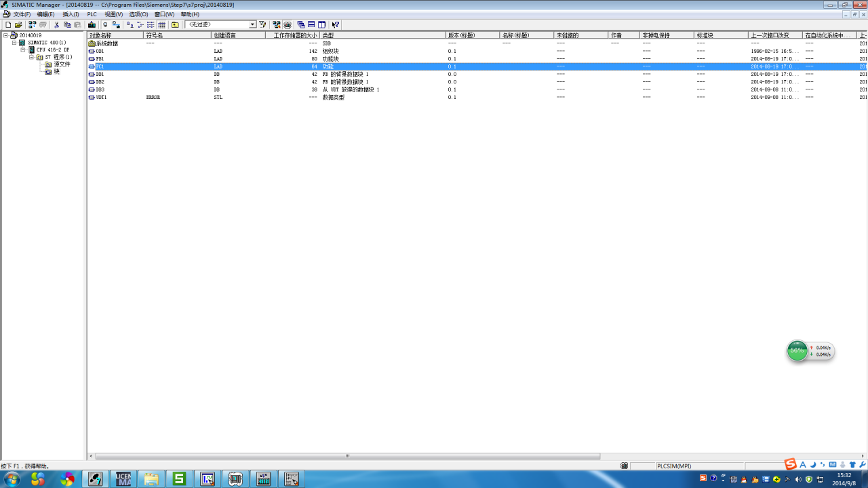The width and height of the screenshot is (868, 488).
Task: Collapse the S7 程序(1) tree node
Action: coord(31,58)
